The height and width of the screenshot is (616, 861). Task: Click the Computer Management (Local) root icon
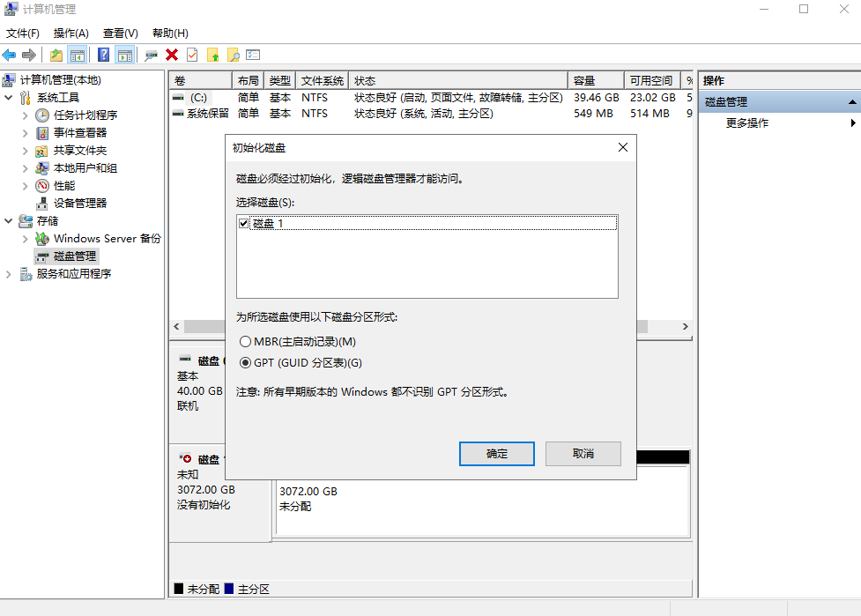pos(9,80)
